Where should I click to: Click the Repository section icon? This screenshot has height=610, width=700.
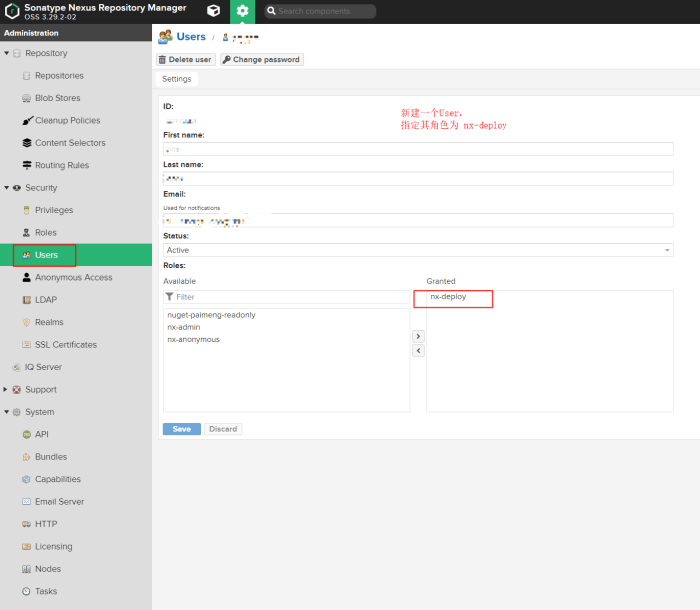[x=17, y=54]
